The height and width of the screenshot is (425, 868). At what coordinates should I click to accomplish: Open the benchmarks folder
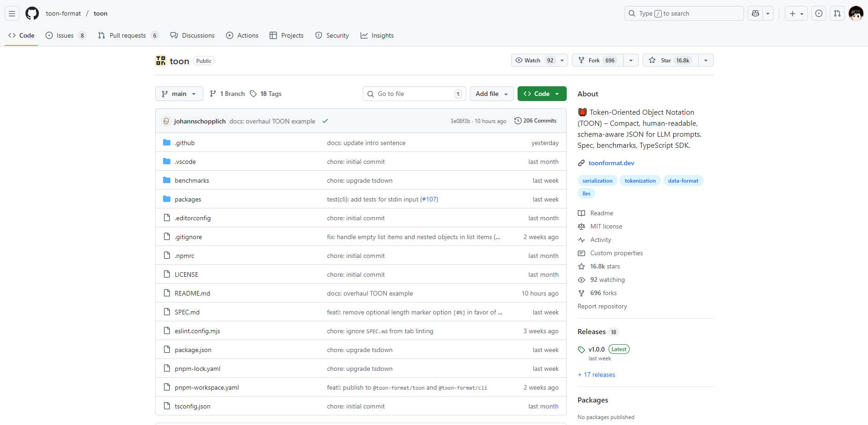pos(192,180)
